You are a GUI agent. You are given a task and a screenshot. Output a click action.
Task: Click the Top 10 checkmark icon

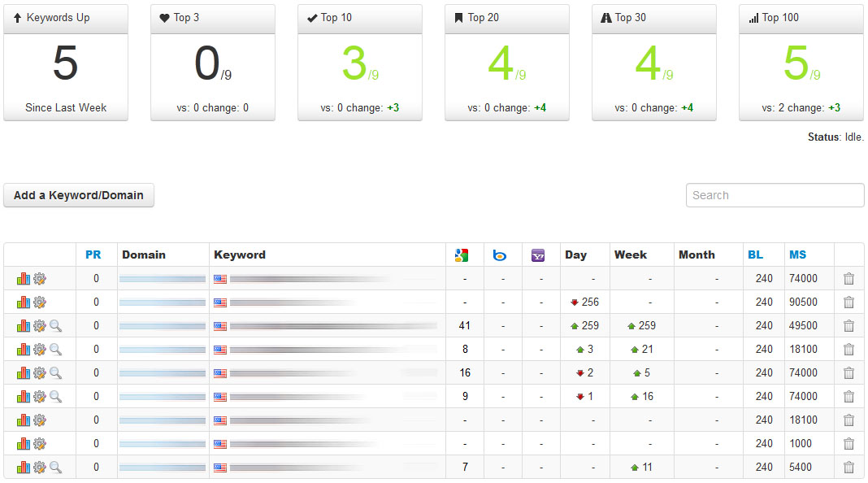(x=312, y=18)
